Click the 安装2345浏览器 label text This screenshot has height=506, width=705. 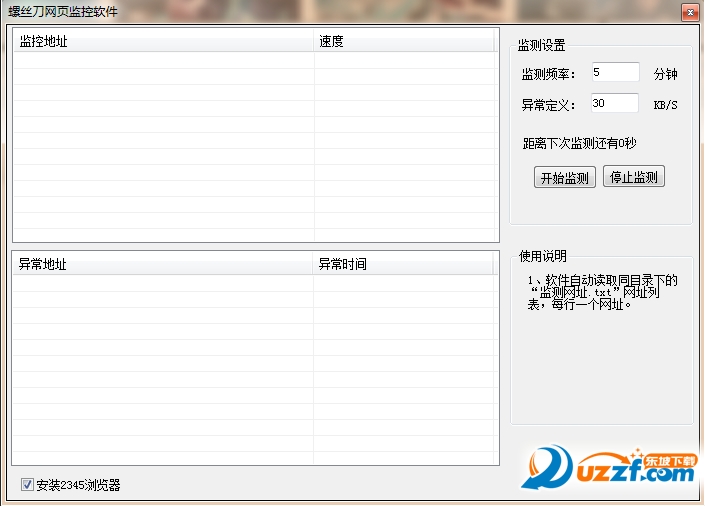(78, 485)
